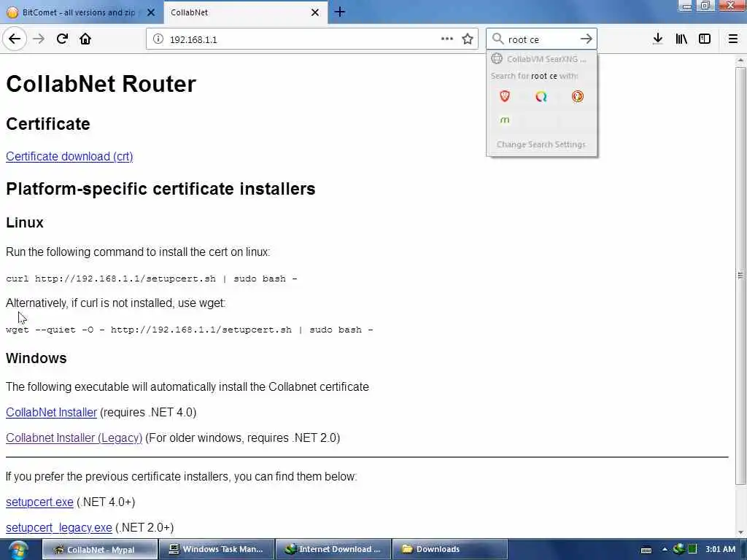Go back to the previous page

coord(15,39)
